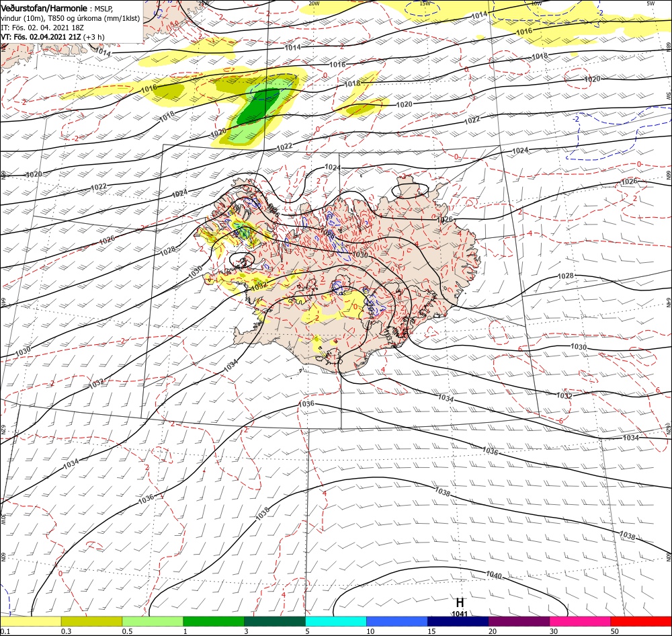
Task: Select the purple 20 mm legend swatch
Action: pos(519,622)
